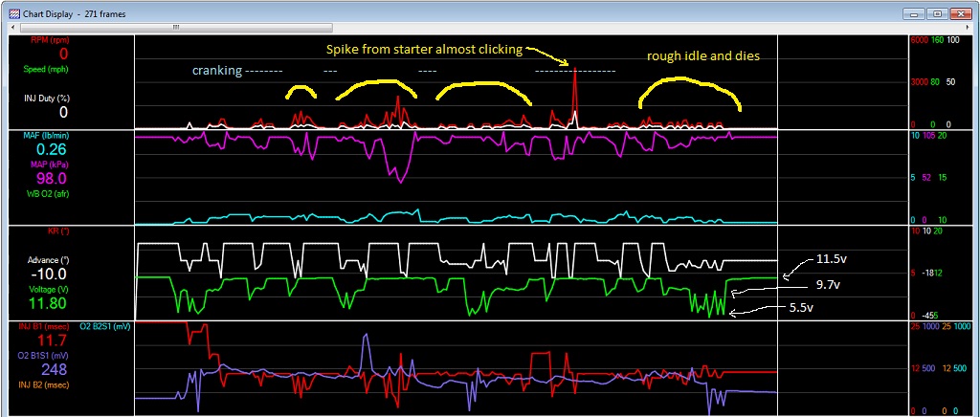Click the scrollbar right arrow
The image size is (980, 417).
pyautogui.click(x=966, y=29)
